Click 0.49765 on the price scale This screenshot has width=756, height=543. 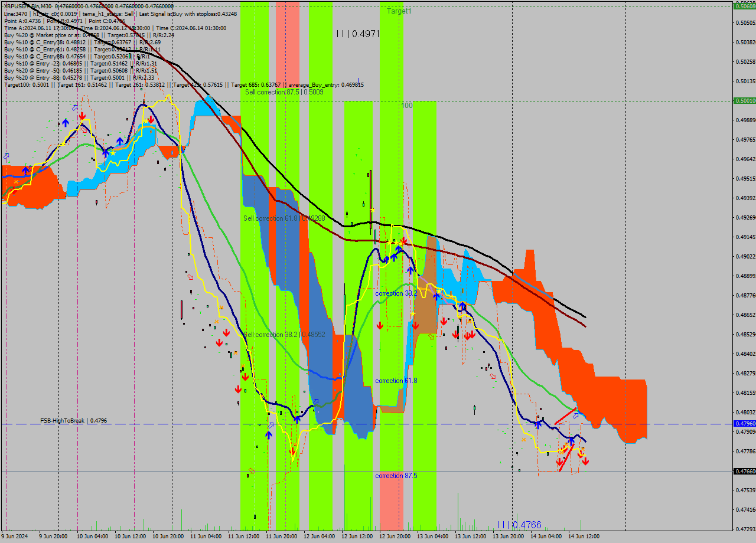745,140
